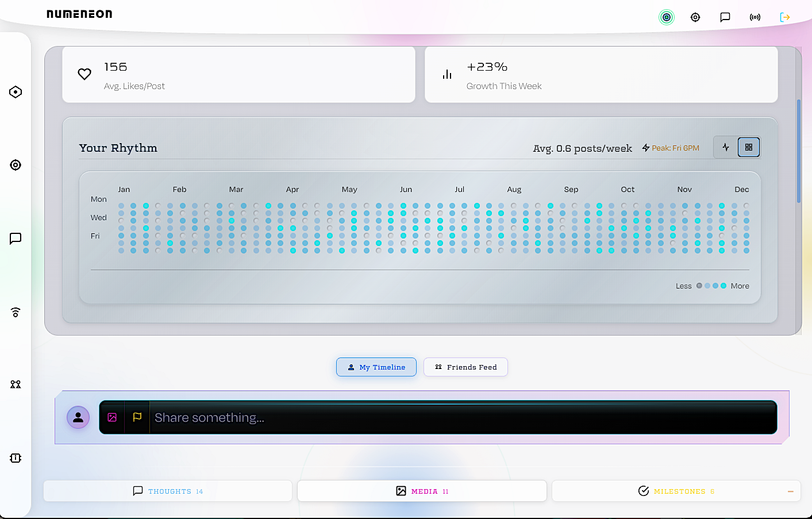Click the brightest cyan legend dot beside More
The height and width of the screenshot is (519, 812).
tap(724, 286)
